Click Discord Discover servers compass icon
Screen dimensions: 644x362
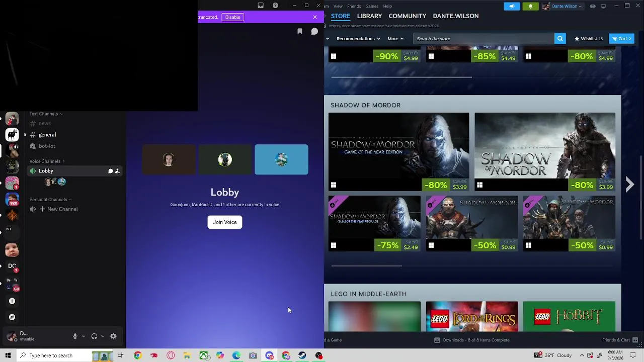click(12, 317)
